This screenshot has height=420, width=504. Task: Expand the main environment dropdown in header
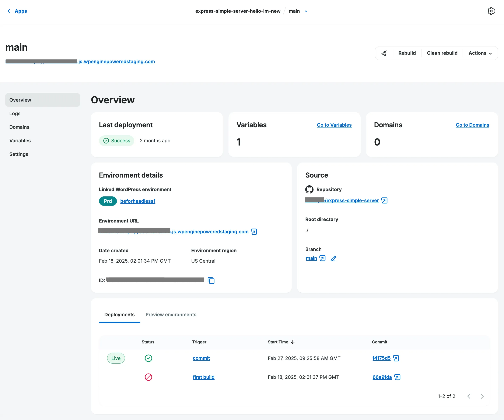point(306,11)
